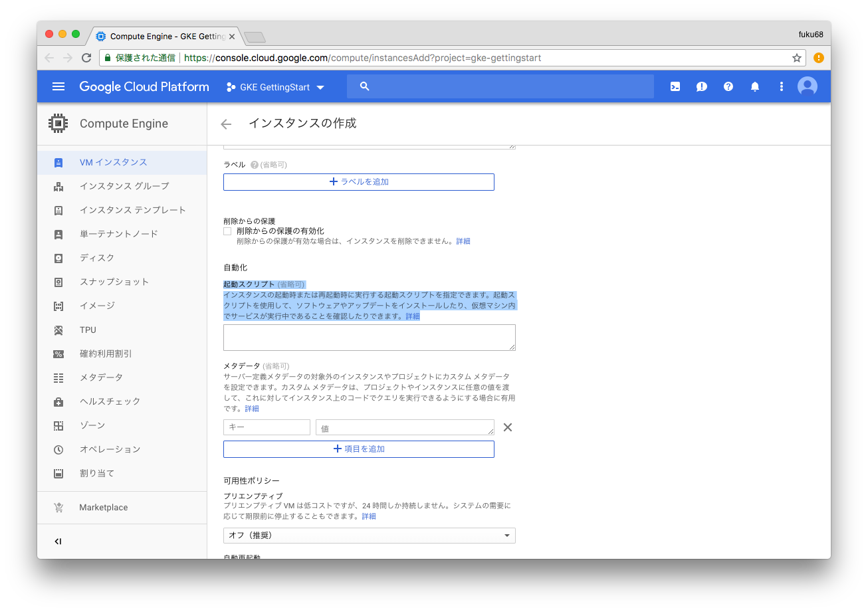Open the three-dot overflow menu icon
The image size is (868, 612).
coord(781,86)
